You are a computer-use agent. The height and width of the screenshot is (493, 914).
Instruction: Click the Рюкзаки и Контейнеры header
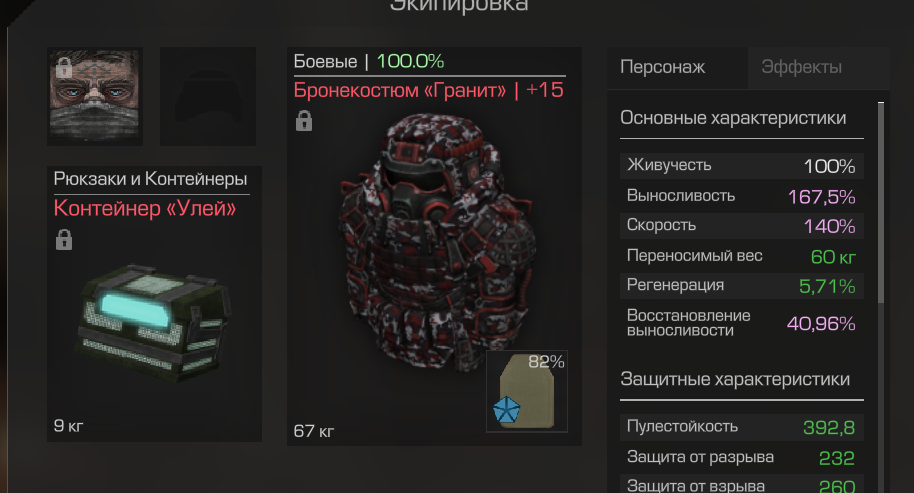(x=150, y=179)
